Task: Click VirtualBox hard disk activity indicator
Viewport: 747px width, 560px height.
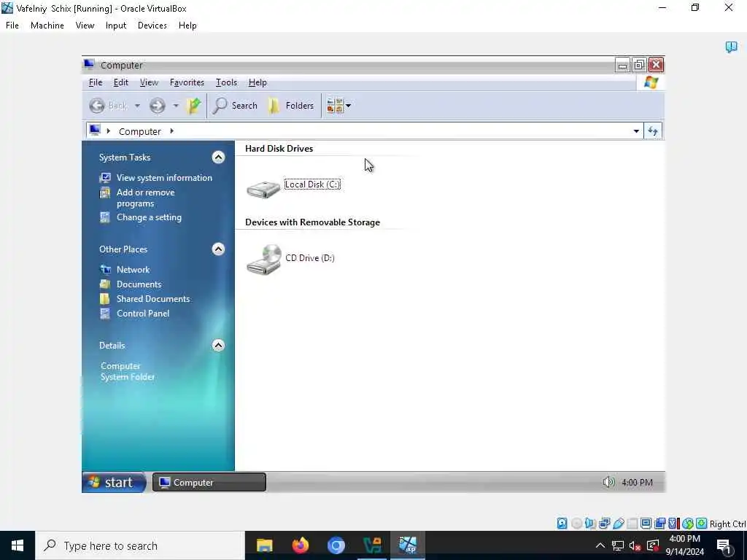Action: click(x=562, y=524)
